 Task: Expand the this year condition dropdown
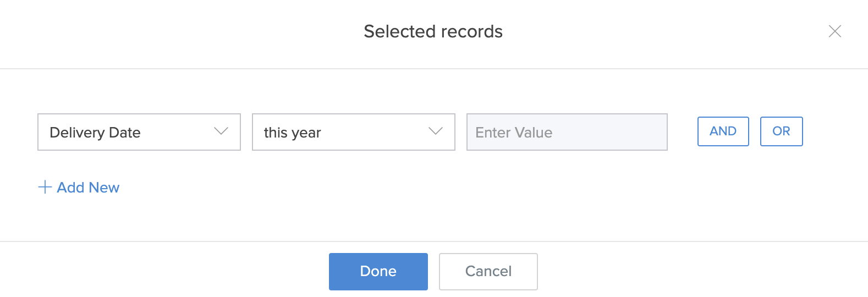click(x=353, y=132)
